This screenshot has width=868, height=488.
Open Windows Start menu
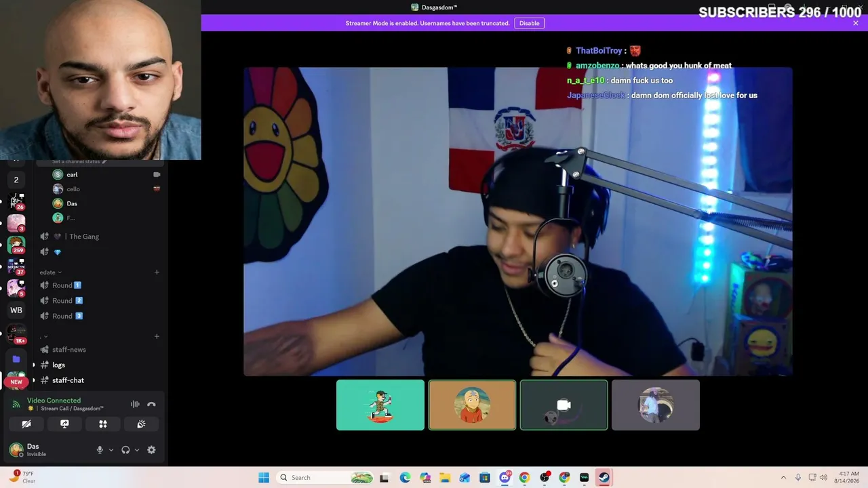(x=264, y=477)
